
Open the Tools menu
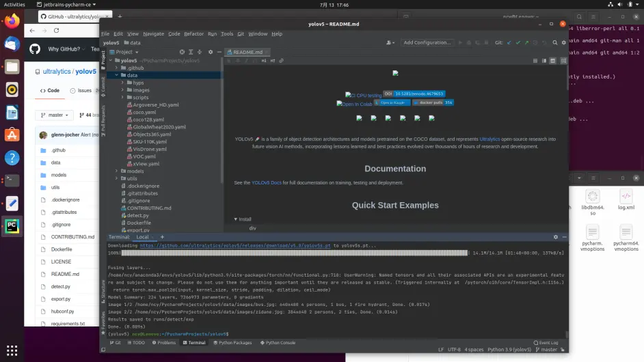click(227, 33)
